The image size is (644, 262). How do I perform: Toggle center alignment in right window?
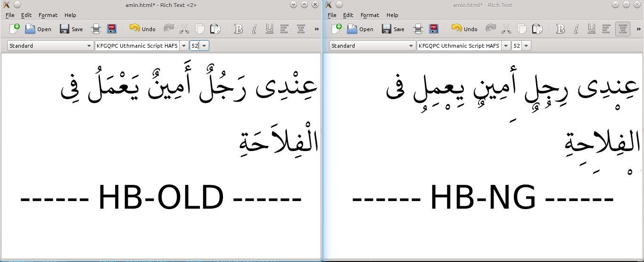pos(623,29)
